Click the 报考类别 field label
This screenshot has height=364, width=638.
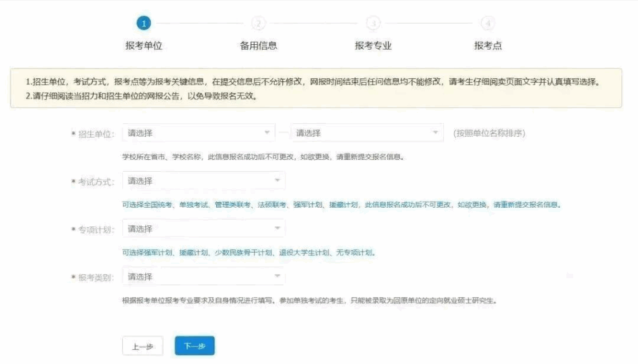tap(97, 277)
